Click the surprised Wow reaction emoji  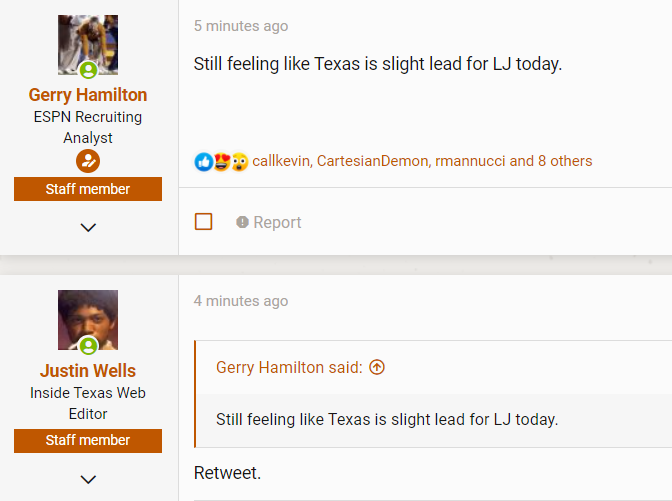239,161
